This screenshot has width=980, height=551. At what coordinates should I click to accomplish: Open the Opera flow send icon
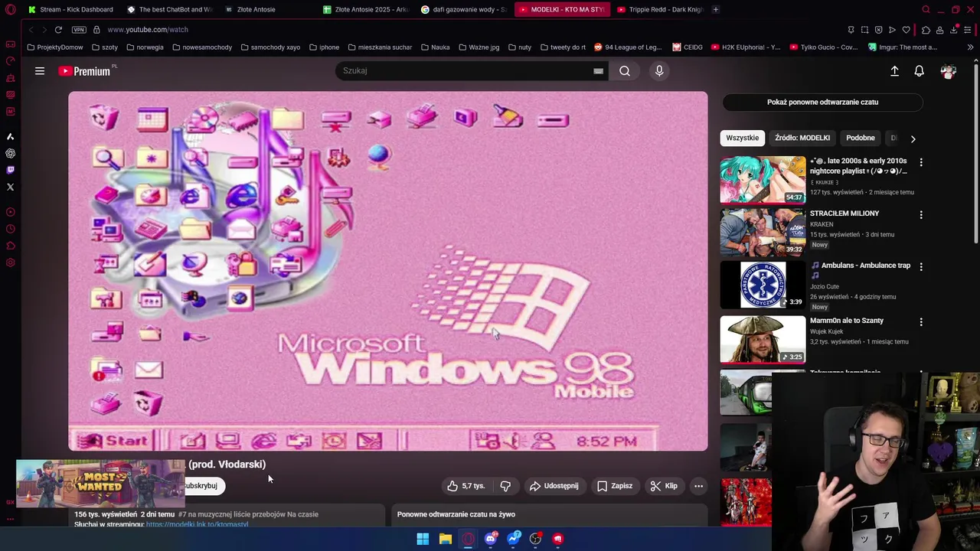892,30
